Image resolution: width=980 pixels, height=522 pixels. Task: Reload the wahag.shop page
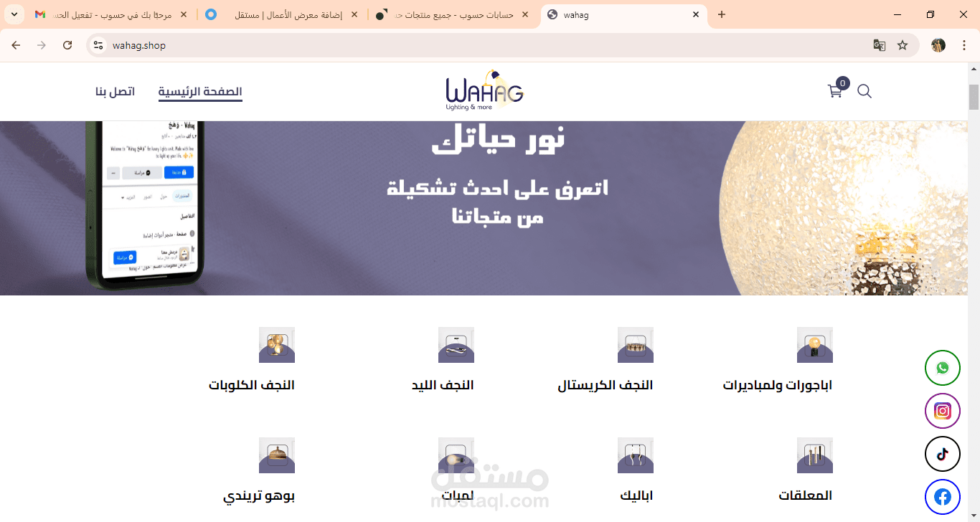pos(67,45)
